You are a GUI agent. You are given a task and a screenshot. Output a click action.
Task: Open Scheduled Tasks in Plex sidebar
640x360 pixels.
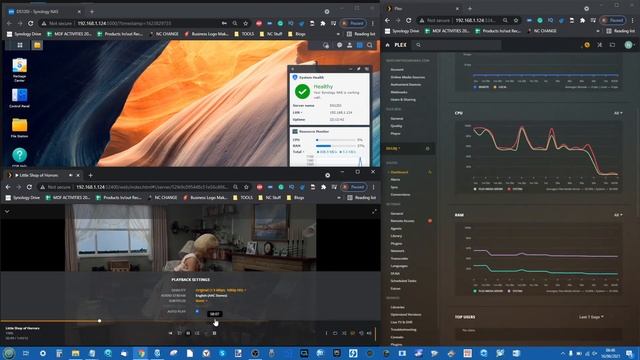(403, 281)
